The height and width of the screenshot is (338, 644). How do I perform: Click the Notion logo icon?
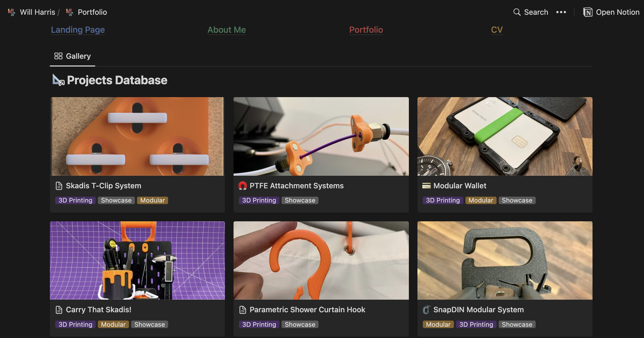pos(588,12)
